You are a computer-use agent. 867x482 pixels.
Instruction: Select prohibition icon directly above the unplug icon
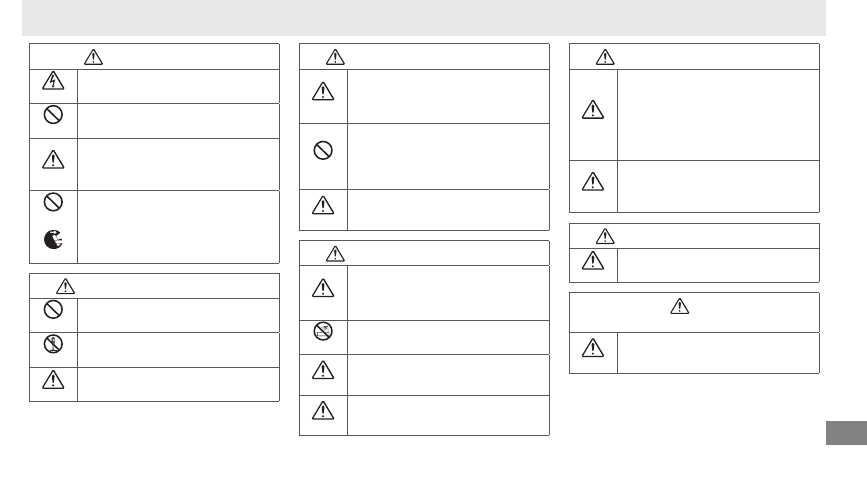click(53, 202)
